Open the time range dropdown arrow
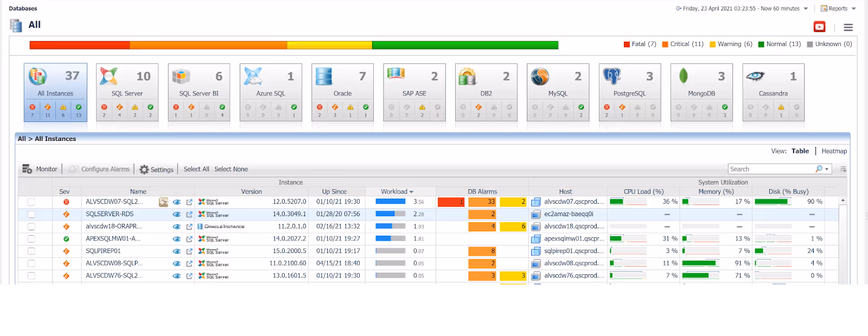868x336 pixels. click(x=806, y=9)
